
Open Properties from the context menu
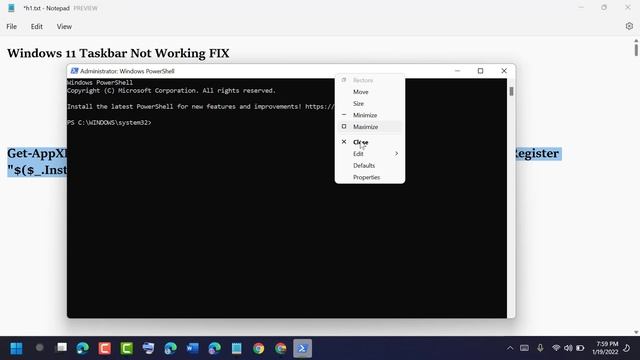pyautogui.click(x=370, y=178)
